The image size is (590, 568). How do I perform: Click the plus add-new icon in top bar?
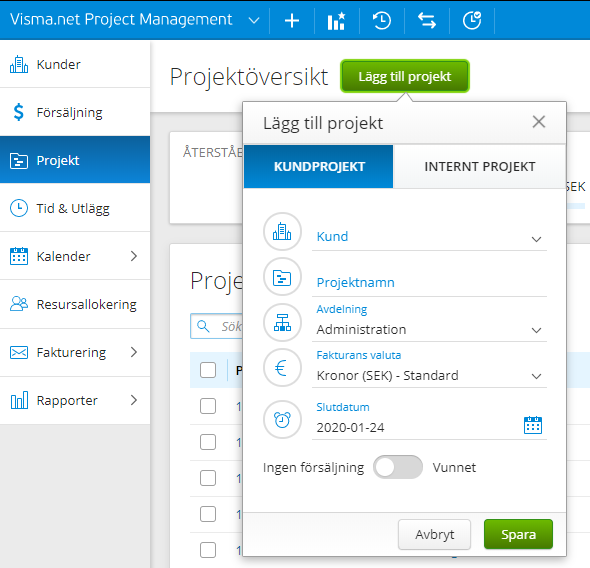[x=292, y=21]
